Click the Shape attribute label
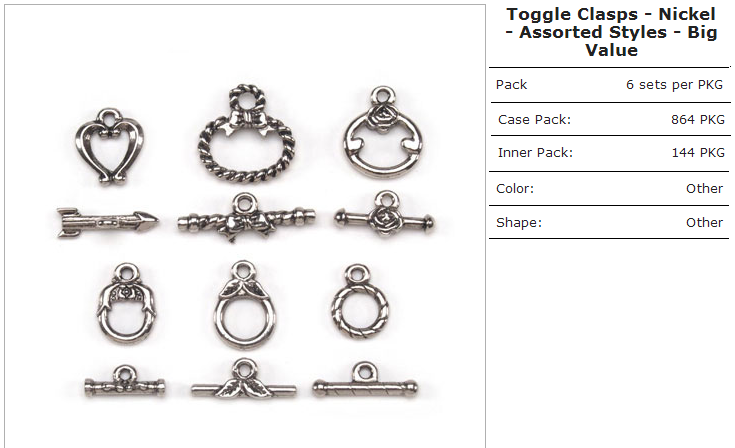Viewport: 735px width, 448px height. click(518, 223)
